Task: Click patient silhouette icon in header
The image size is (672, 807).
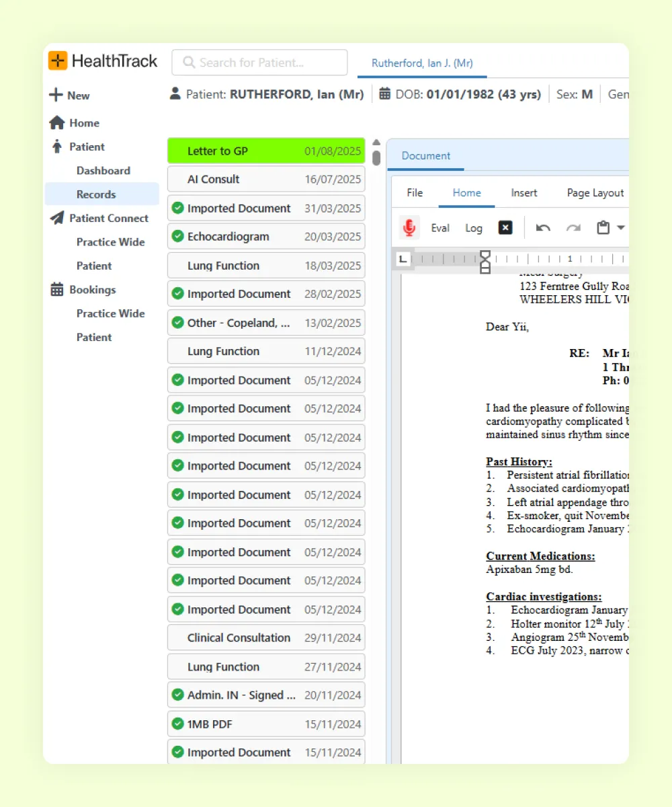Action: click(175, 94)
